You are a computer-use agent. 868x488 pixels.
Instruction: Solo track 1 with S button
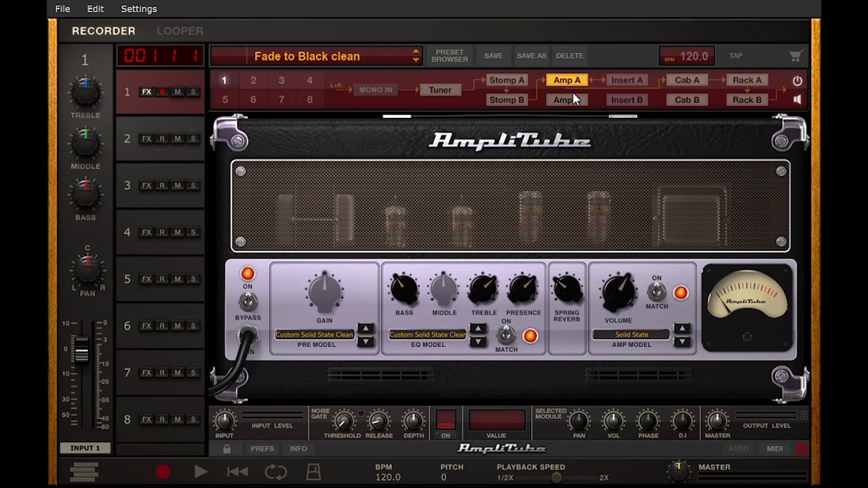193,92
